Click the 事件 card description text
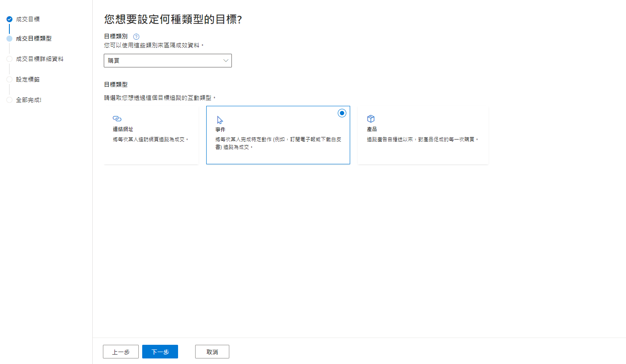 278,143
